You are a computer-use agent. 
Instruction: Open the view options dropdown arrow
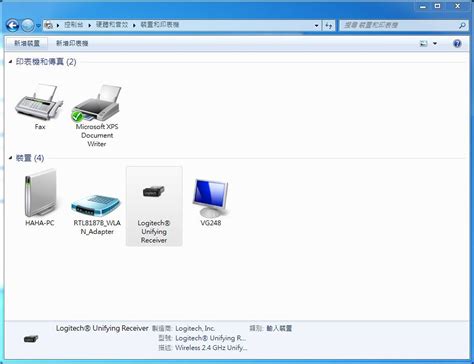click(x=435, y=43)
